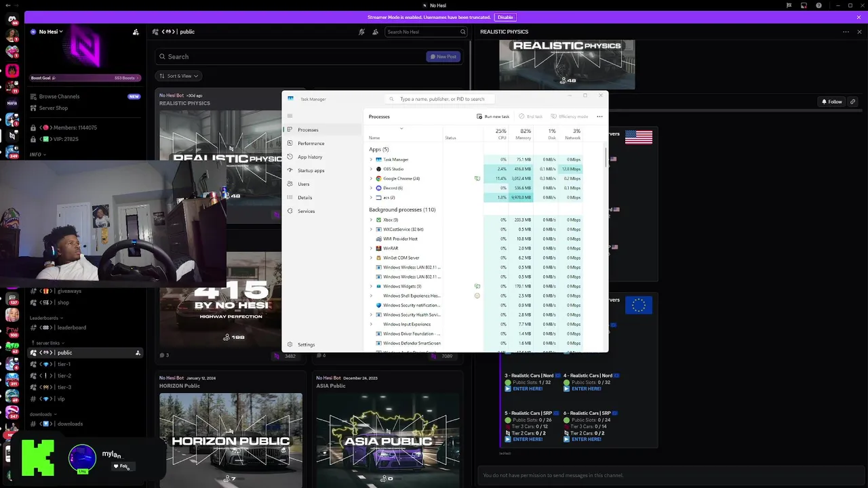868x488 pixels.
Task: Open the vip channel
Action: tap(85, 399)
